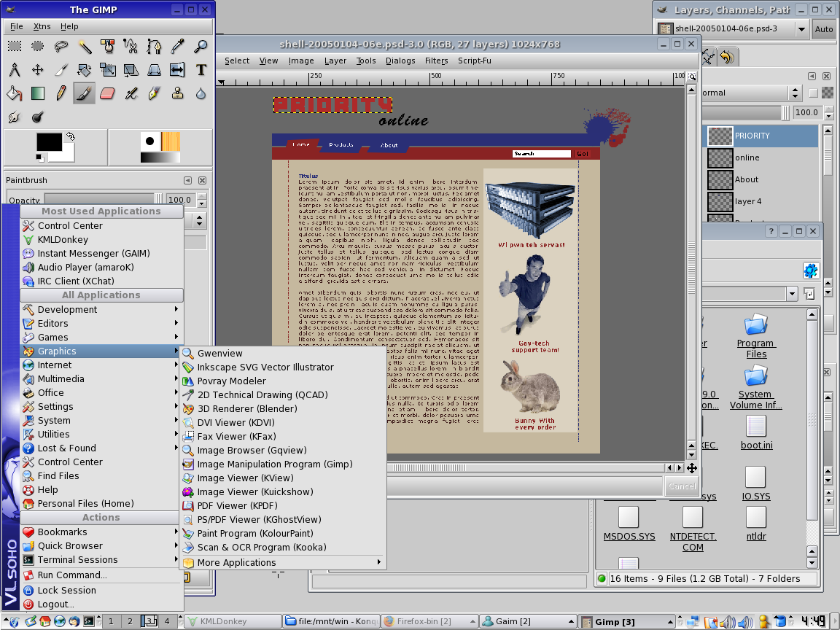Select the Pencil tool
The height and width of the screenshot is (630, 840).
click(61, 94)
